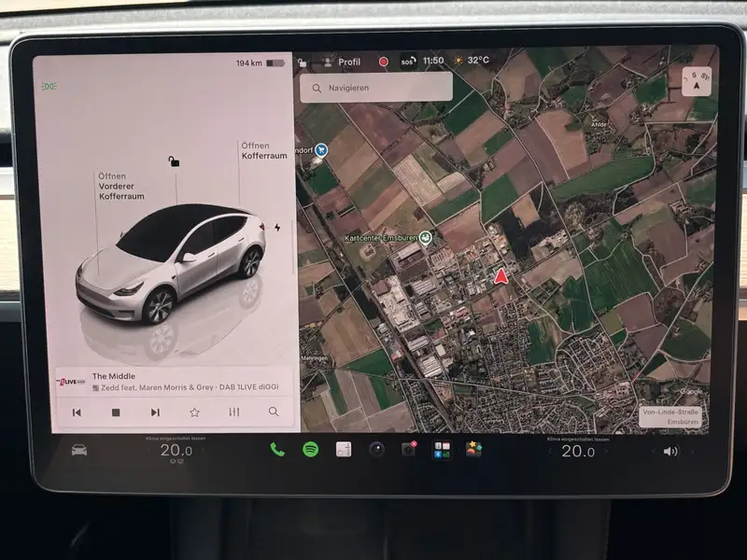The height and width of the screenshot is (560, 747).
Task: Favorite the current station with the star
Action: tap(194, 413)
